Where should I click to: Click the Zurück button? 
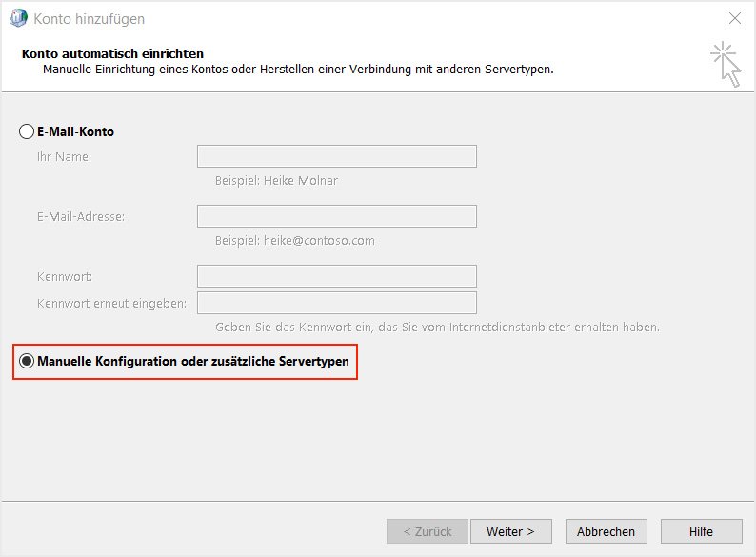tap(428, 531)
